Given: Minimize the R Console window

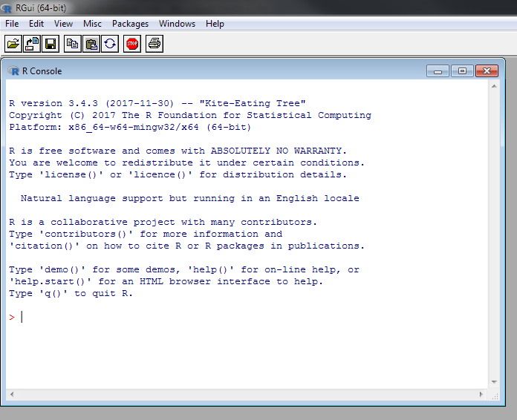Looking at the screenshot, I should 438,71.
